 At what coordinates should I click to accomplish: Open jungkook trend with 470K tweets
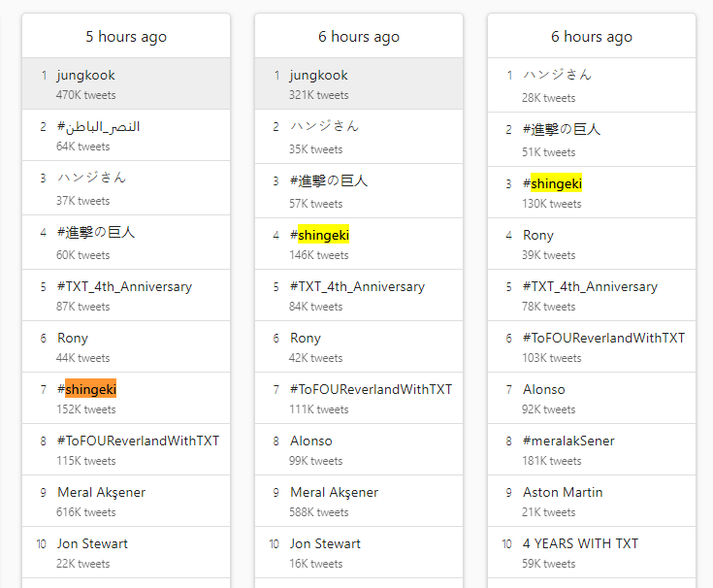pos(126,83)
